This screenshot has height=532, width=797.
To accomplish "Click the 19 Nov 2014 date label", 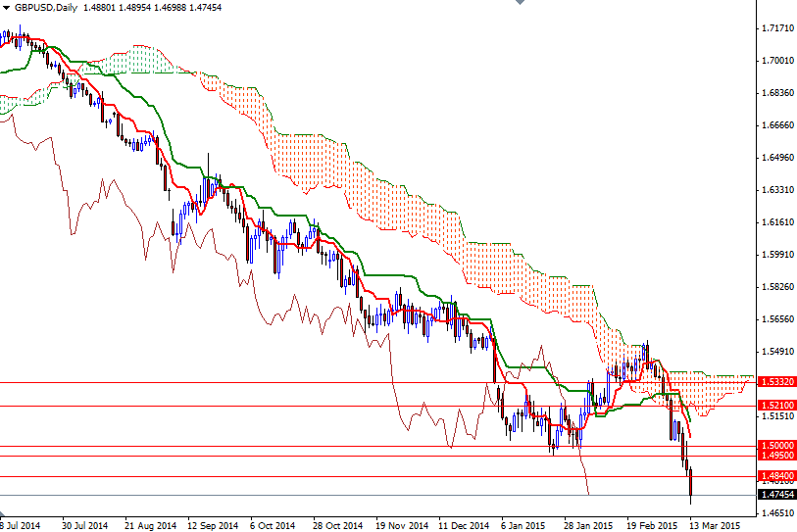I will pos(402,525).
